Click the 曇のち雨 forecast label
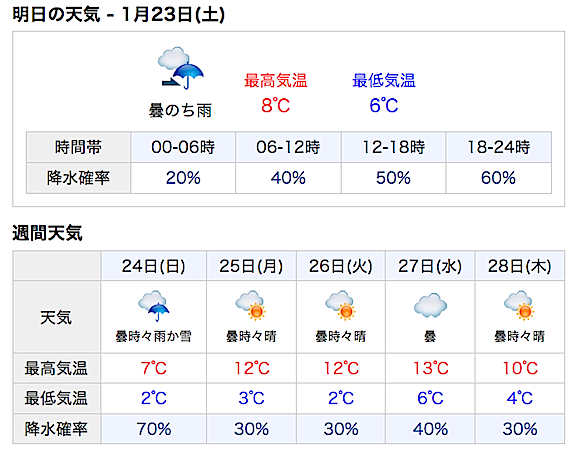 click(180, 110)
